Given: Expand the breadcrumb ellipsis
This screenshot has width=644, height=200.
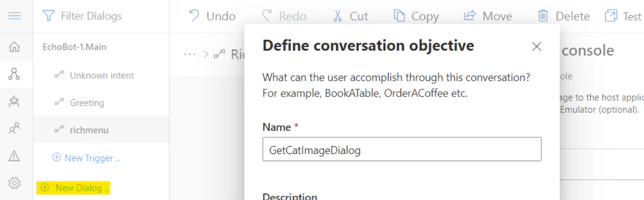Looking at the screenshot, I should (x=189, y=54).
